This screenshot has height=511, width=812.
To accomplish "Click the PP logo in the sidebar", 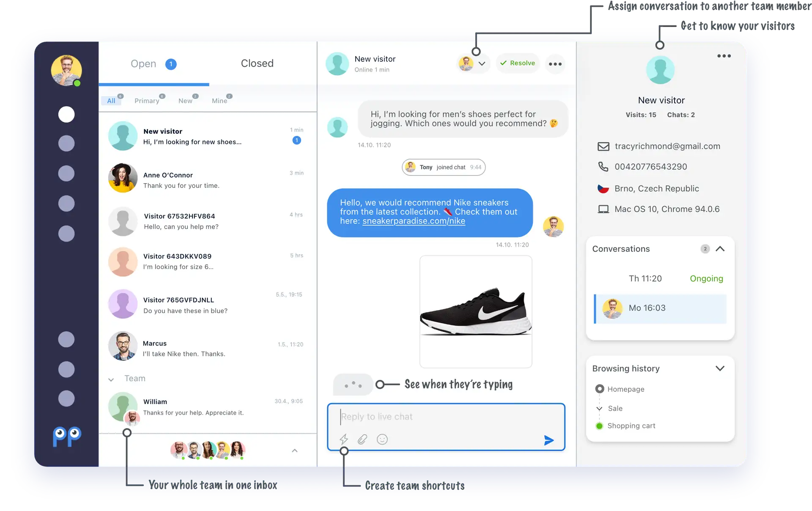I will tap(67, 436).
